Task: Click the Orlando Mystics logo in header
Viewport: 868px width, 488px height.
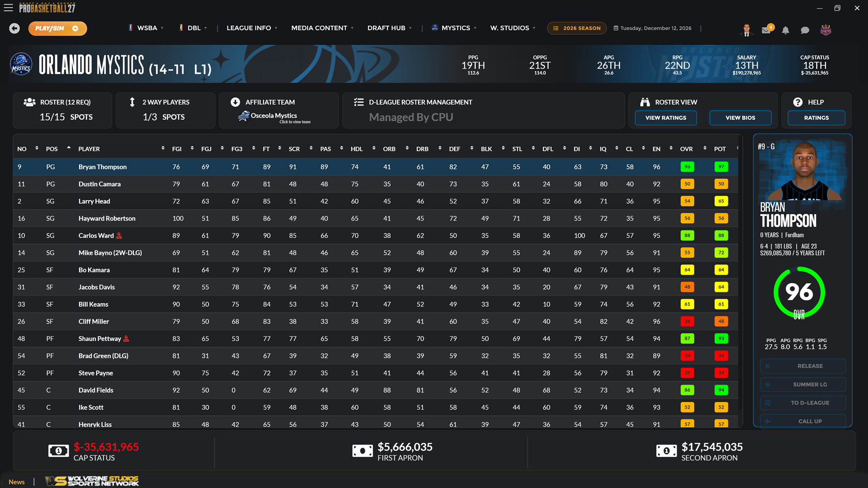Action: coord(21,64)
